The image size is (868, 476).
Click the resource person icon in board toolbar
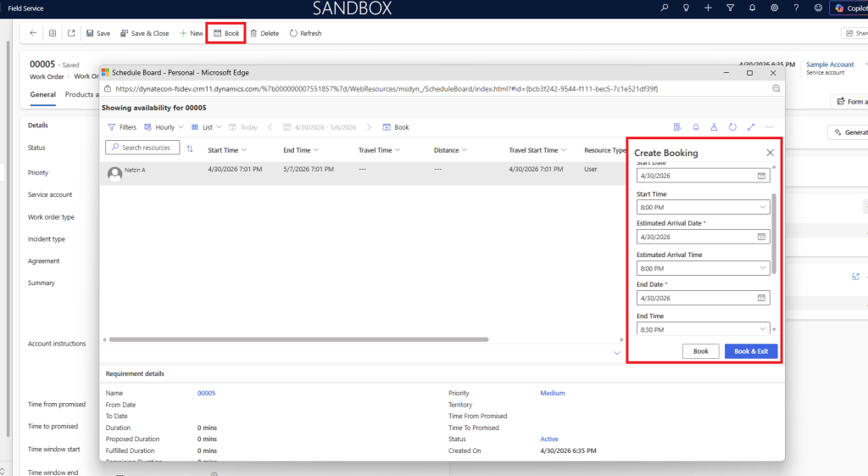(x=714, y=127)
